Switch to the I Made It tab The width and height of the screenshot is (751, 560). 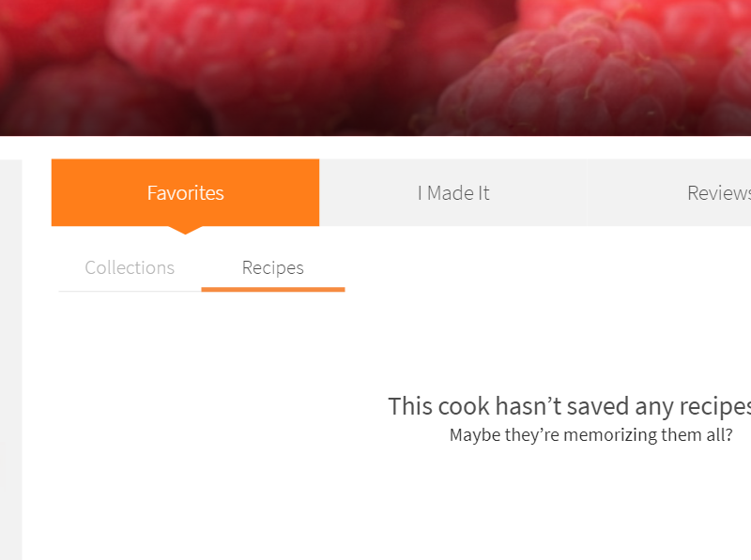coord(454,192)
